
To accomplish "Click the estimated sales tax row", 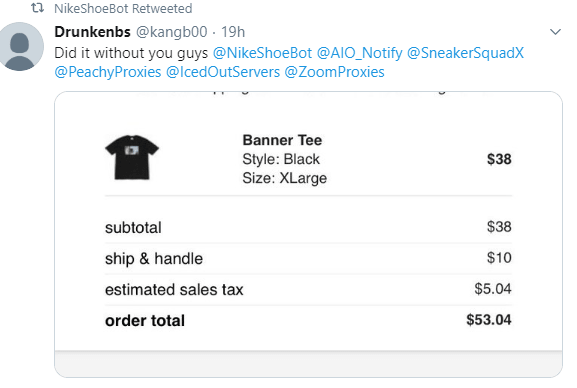I will (x=308, y=289).
